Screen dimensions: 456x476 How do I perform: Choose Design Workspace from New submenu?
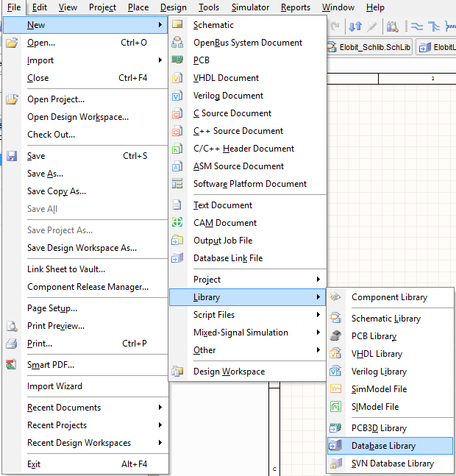pos(229,372)
